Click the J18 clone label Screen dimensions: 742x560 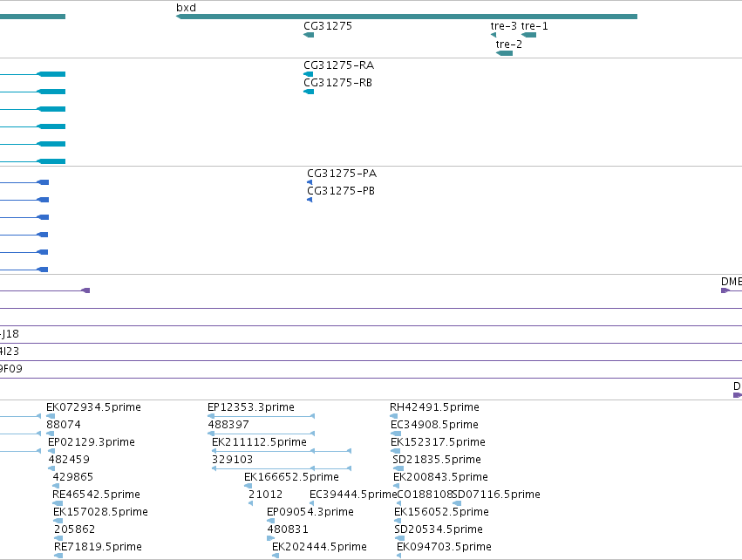10,334
